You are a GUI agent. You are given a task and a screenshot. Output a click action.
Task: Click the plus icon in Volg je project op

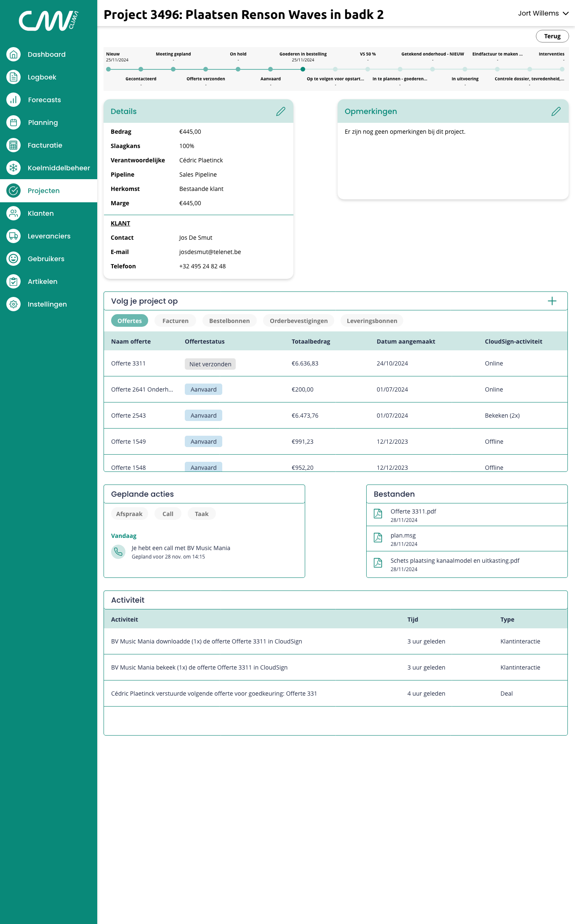coord(552,301)
